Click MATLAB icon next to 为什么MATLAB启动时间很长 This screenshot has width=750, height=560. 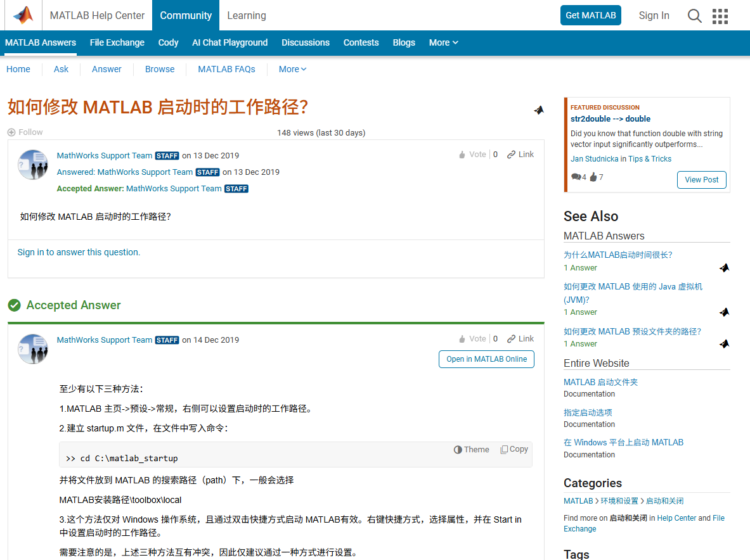point(724,267)
